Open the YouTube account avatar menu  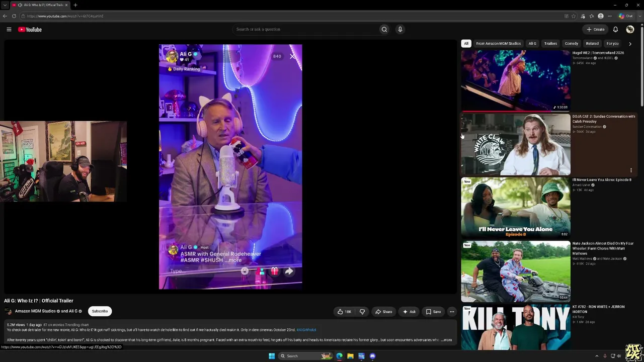(630, 30)
